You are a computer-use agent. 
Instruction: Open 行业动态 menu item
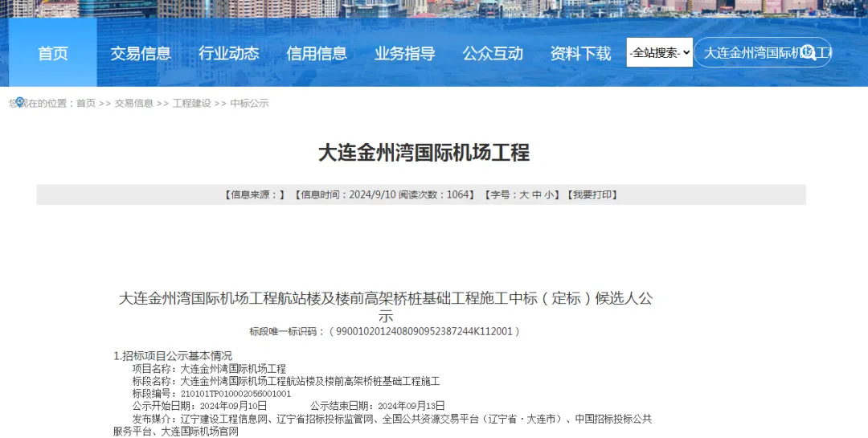pyautogui.click(x=228, y=53)
